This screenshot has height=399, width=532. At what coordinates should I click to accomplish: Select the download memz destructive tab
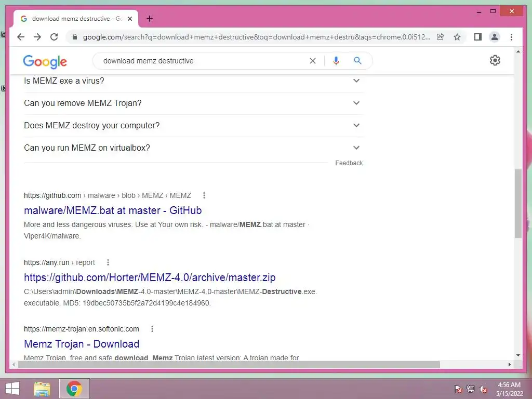coord(75,19)
